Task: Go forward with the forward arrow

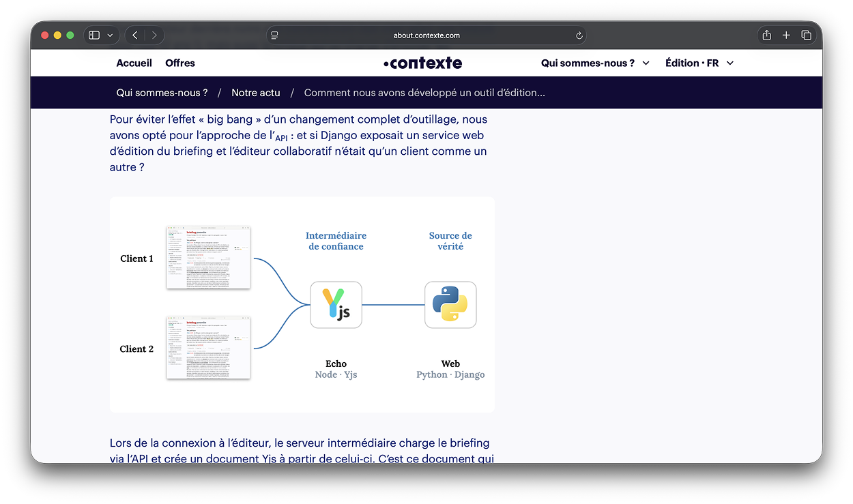Action: point(154,35)
